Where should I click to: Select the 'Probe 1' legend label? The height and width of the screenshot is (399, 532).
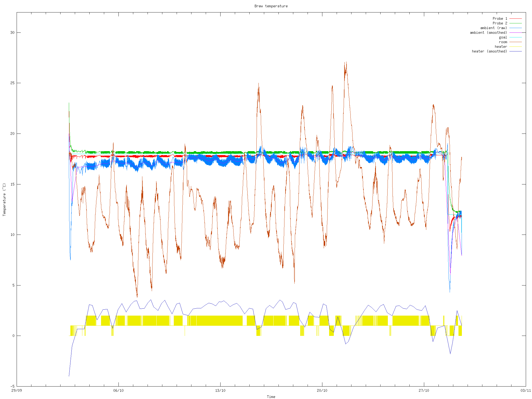pos(500,19)
